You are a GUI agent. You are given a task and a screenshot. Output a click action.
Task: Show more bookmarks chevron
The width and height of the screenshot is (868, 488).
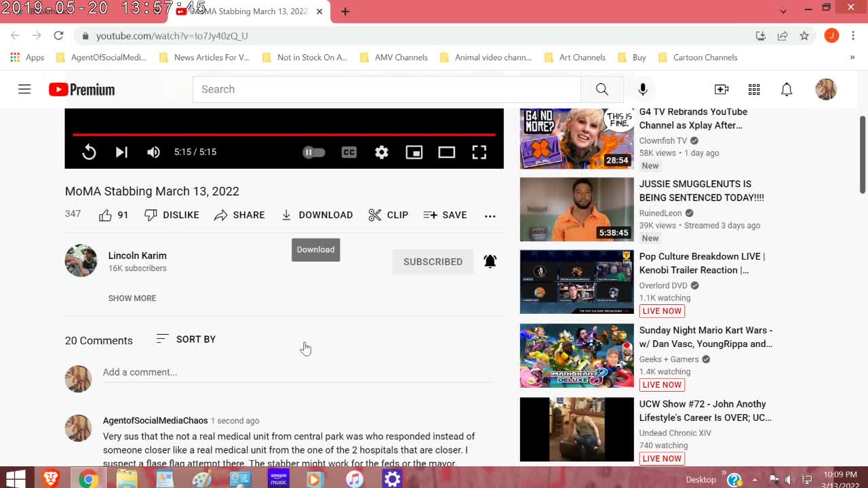pyautogui.click(x=852, y=58)
